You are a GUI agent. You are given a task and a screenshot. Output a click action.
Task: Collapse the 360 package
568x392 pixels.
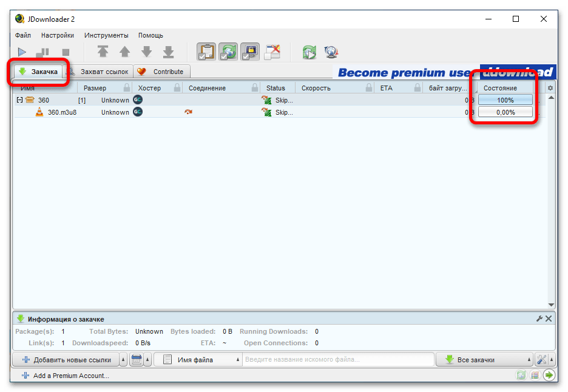point(19,100)
